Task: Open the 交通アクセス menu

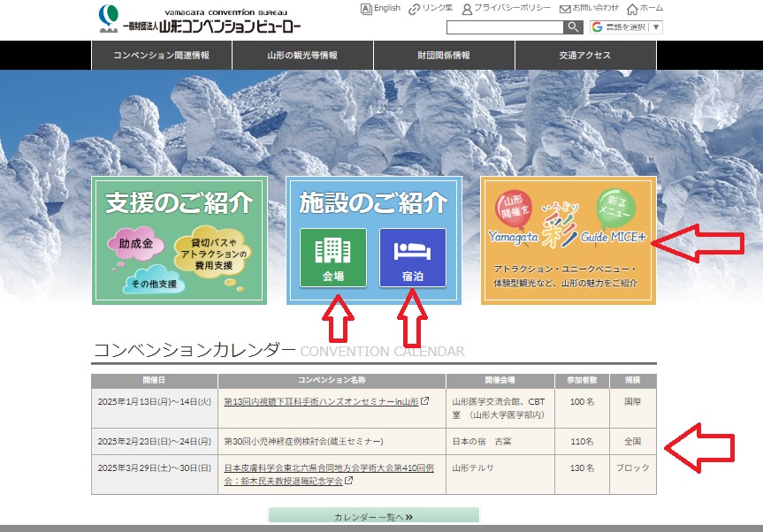Action: (584, 55)
